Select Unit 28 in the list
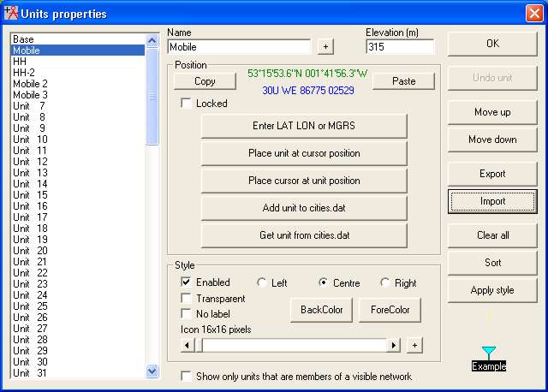The height and width of the screenshot is (392, 548). [x=78, y=340]
